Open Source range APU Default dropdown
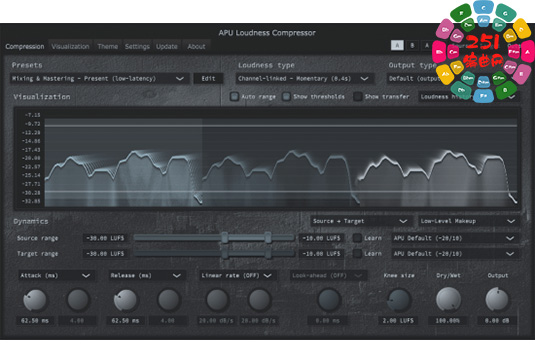The width and height of the screenshot is (535, 363). click(455, 238)
